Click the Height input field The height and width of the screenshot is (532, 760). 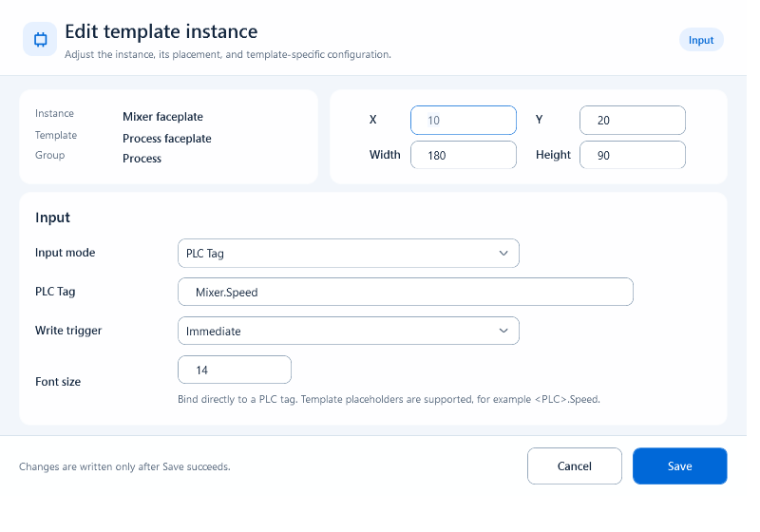632,155
